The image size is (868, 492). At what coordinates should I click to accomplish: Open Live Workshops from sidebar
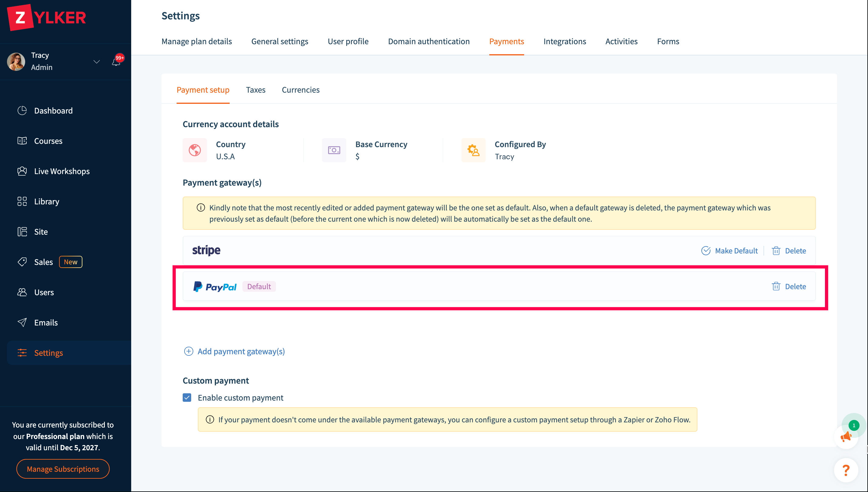(x=62, y=171)
